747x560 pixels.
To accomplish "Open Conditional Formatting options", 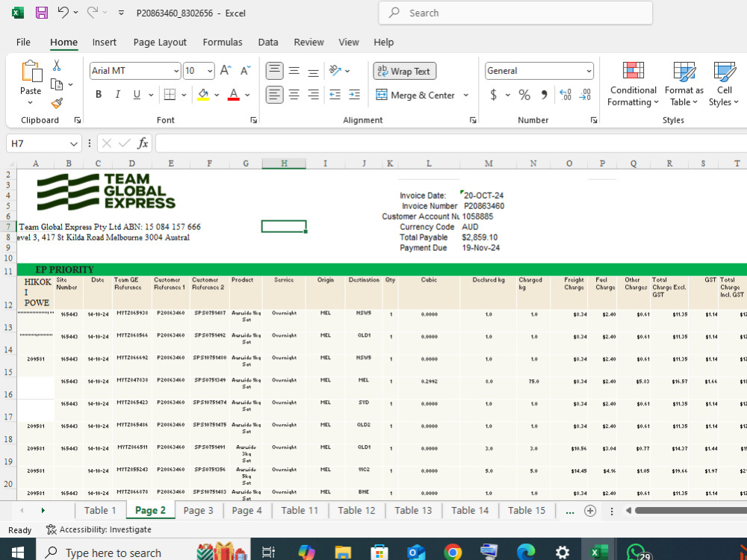I will 633,84.
